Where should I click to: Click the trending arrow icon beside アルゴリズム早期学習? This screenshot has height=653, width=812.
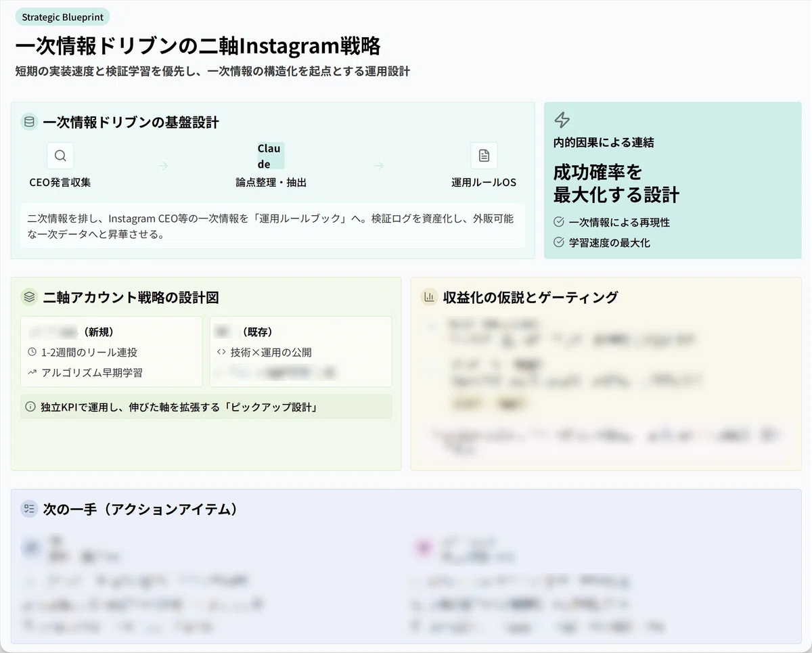[x=32, y=373]
